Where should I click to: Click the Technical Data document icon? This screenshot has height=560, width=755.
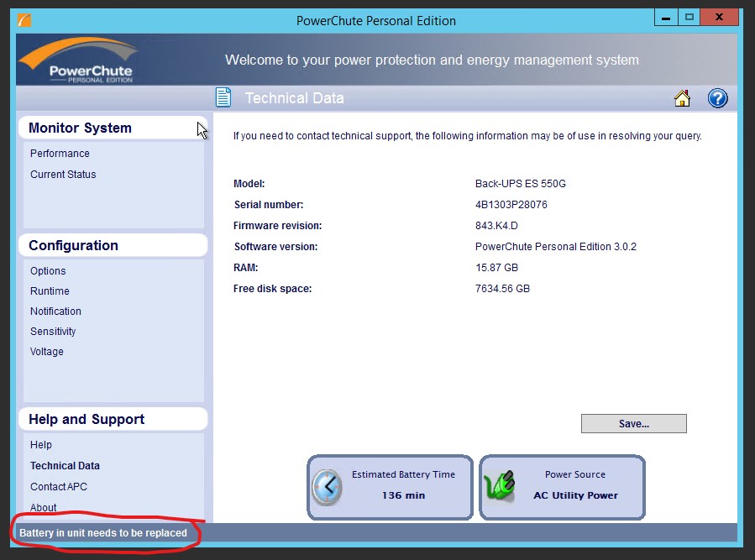click(x=223, y=98)
